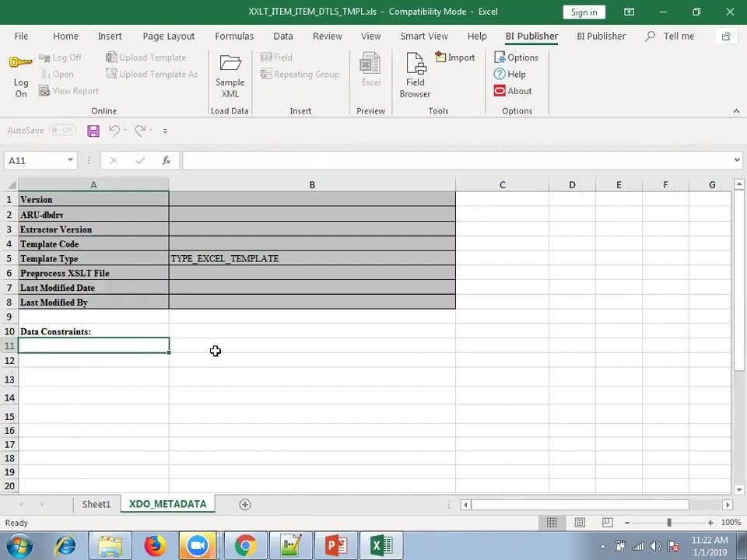The image size is (747, 560).
Task: Expand the formula bar
Action: pos(737,160)
